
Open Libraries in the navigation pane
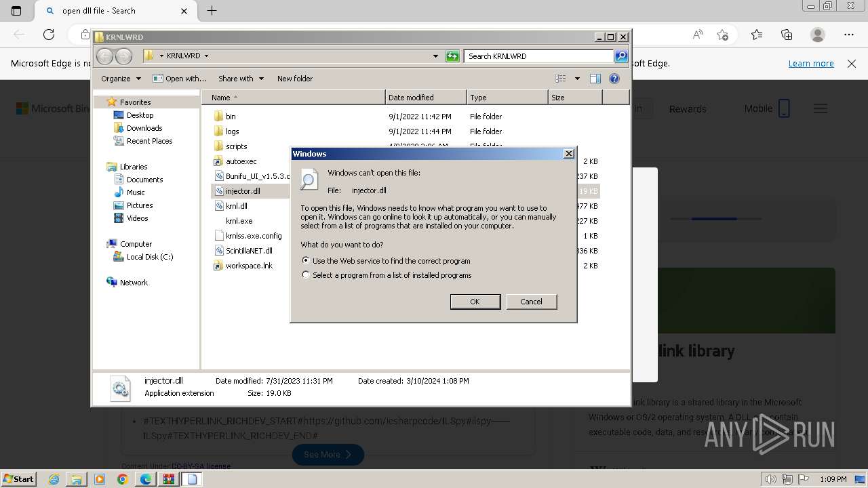pyautogui.click(x=134, y=167)
